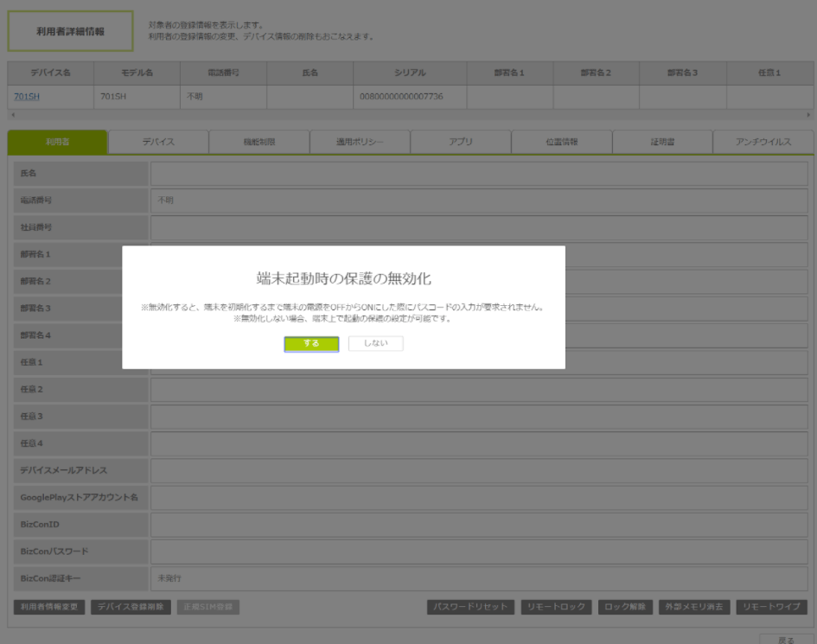Click the リモートワイプ button

pyautogui.click(x=772, y=607)
